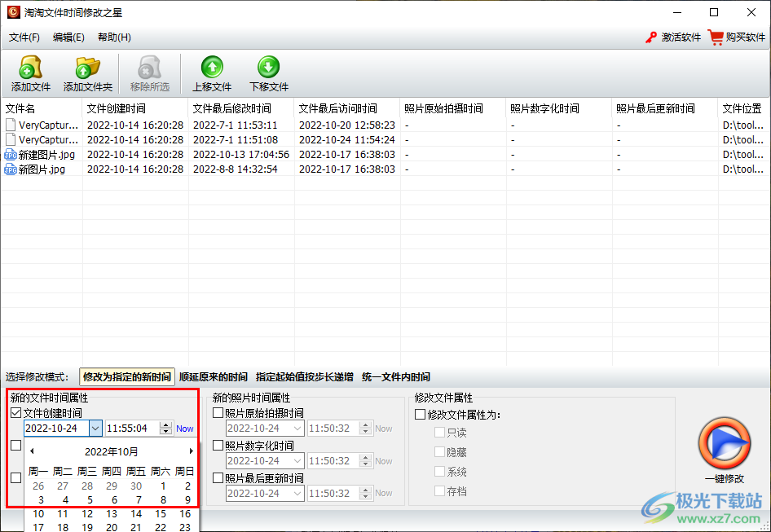
Task: Check the 修改文件属性为 checkbox
Action: pyautogui.click(x=420, y=415)
